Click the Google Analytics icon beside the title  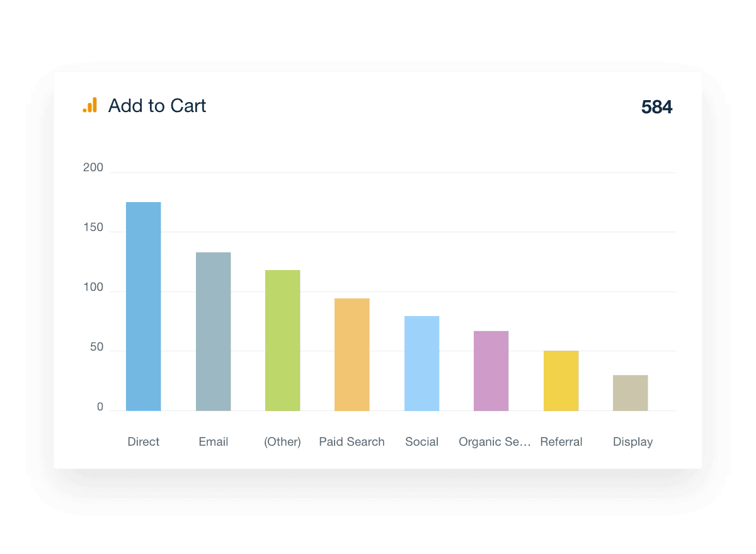90,105
